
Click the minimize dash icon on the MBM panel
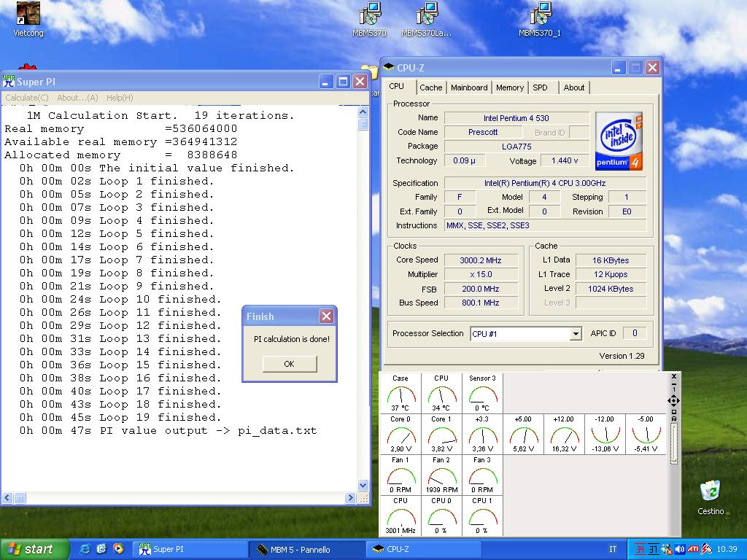pyautogui.click(x=673, y=384)
